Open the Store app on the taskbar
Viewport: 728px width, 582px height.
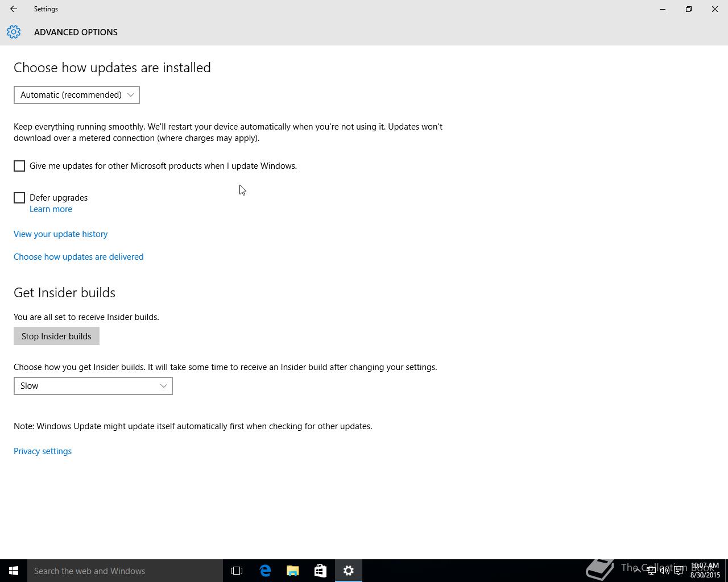(320, 571)
